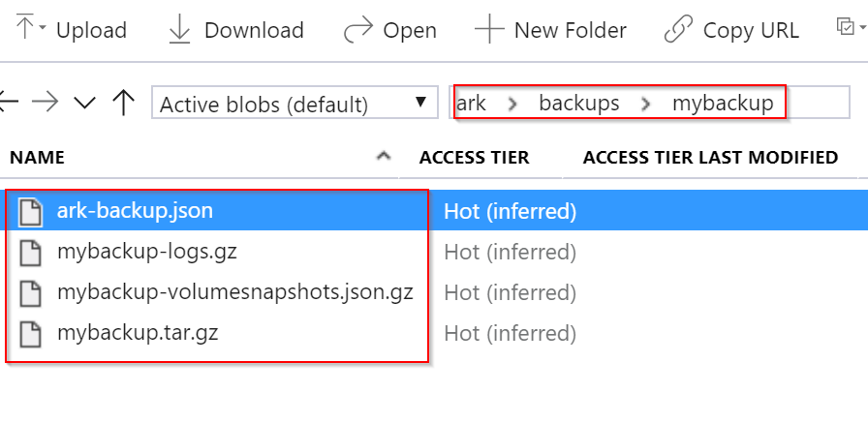Click the Copy URL chain-link icon

(x=678, y=30)
